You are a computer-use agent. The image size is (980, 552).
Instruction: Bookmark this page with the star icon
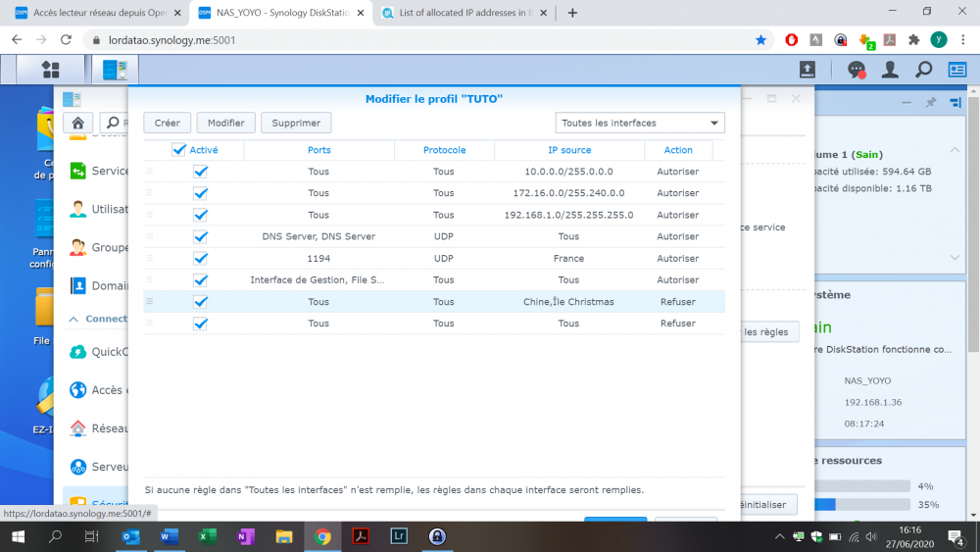tap(761, 40)
